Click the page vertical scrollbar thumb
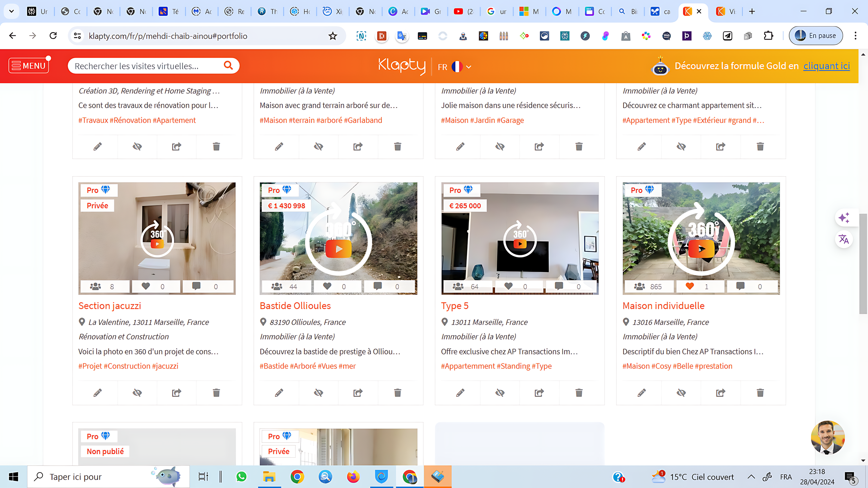 pos(863,264)
